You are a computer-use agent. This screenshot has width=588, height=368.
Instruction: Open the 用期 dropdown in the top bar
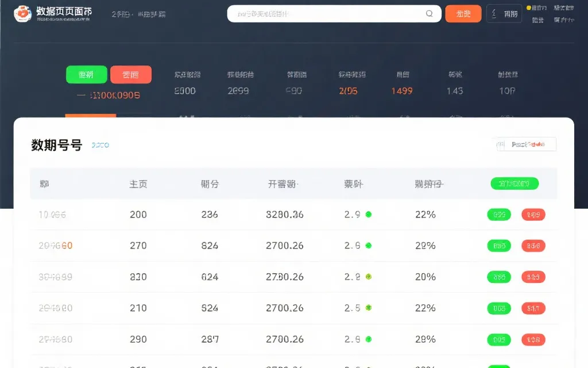point(504,13)
